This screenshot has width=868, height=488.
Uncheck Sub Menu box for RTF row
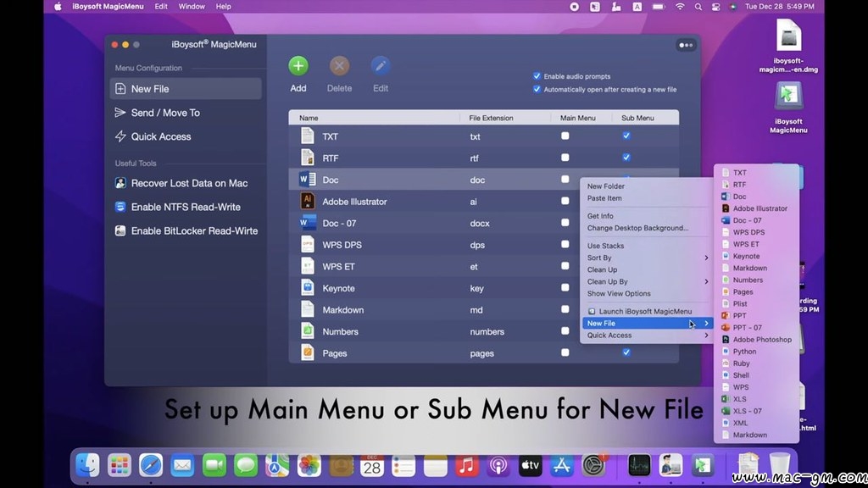click(x=626, y=158)
